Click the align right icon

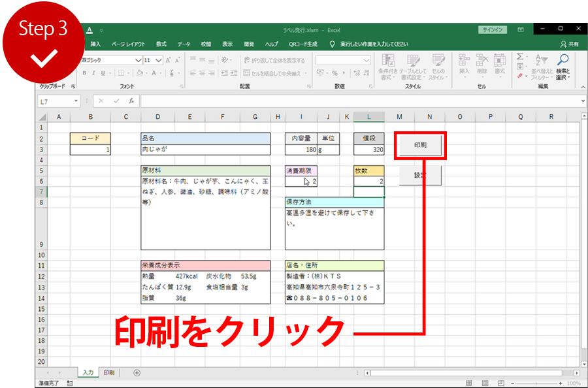pos(212,73)
